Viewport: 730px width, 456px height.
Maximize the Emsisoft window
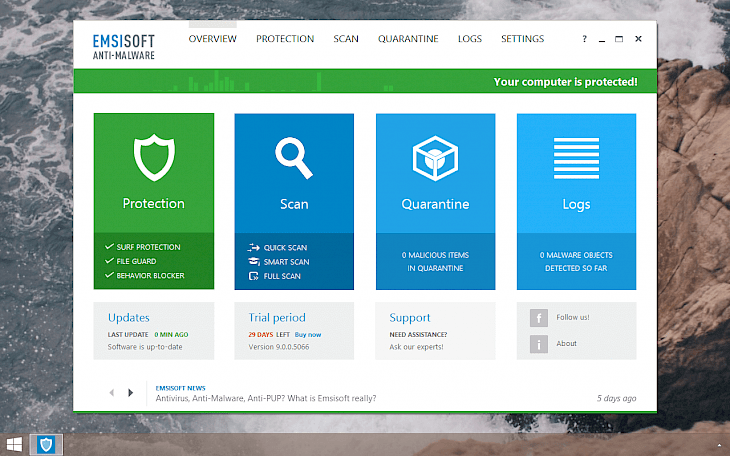pos(619,39)
